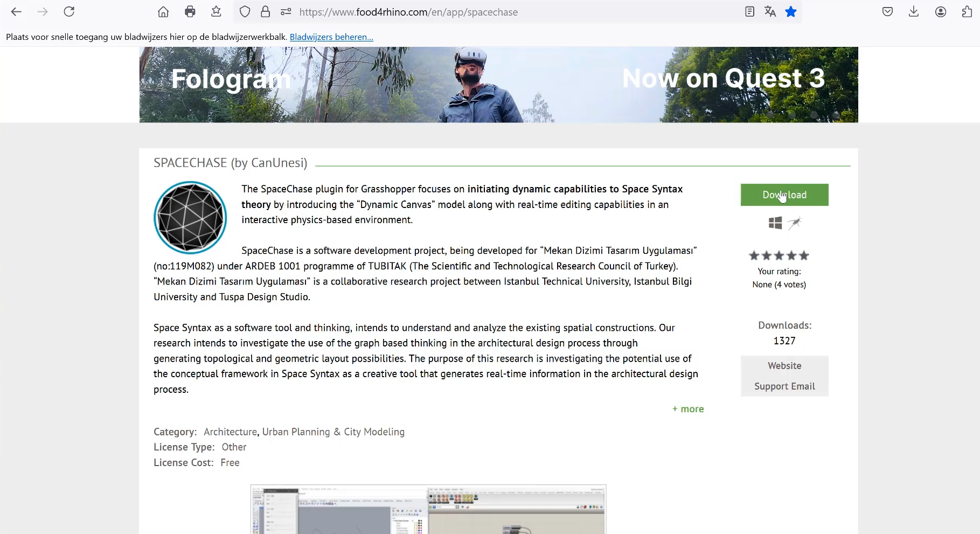The image size is (980, 534).
Task: Click the print icon in toolbar
Action: coord(190,12)
